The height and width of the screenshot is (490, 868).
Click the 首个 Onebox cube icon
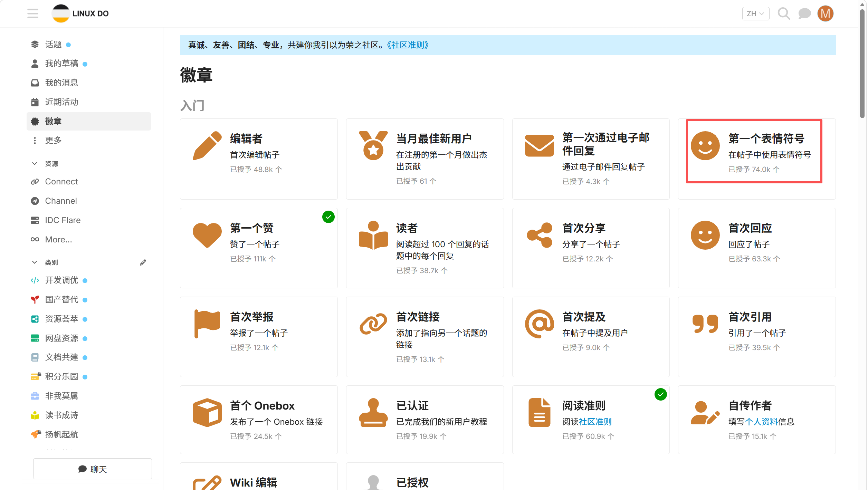pyautogui.click(x=207, y=413)
